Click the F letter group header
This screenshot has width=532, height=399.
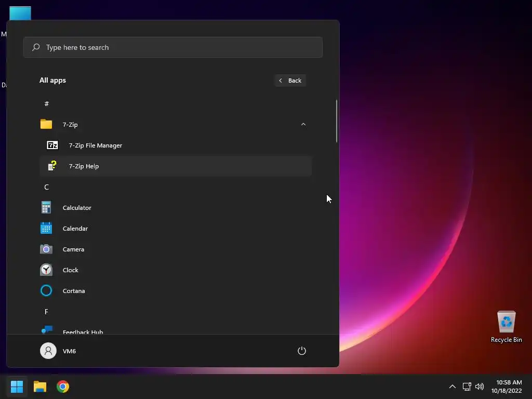click(46, 312)
